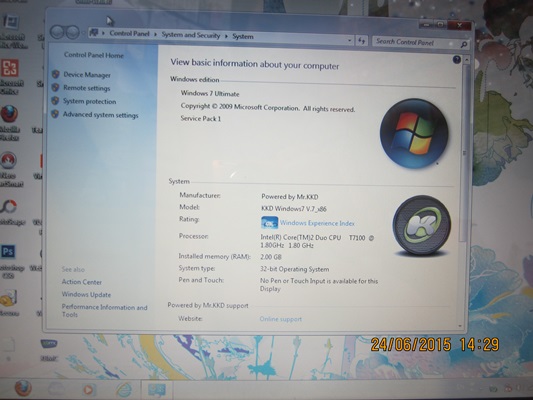Click the search magnifier icon
The image size is (533, 400).
[x=464, y=44]
